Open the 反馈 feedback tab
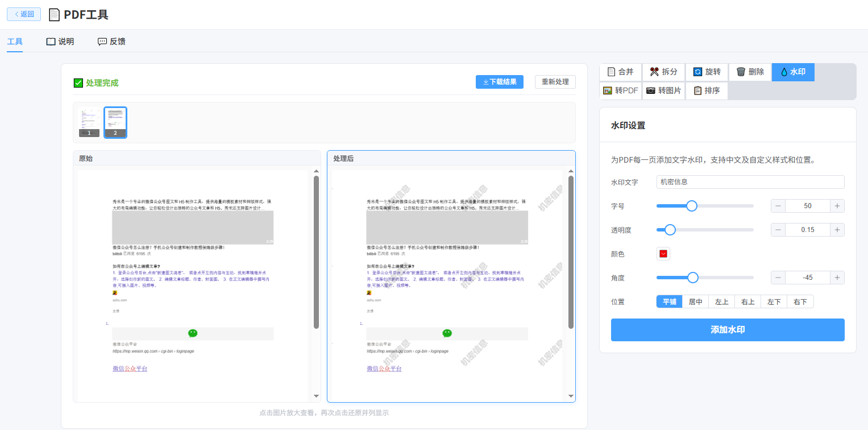Viewport: 868px width, 430px height. [x=111, y=42]
